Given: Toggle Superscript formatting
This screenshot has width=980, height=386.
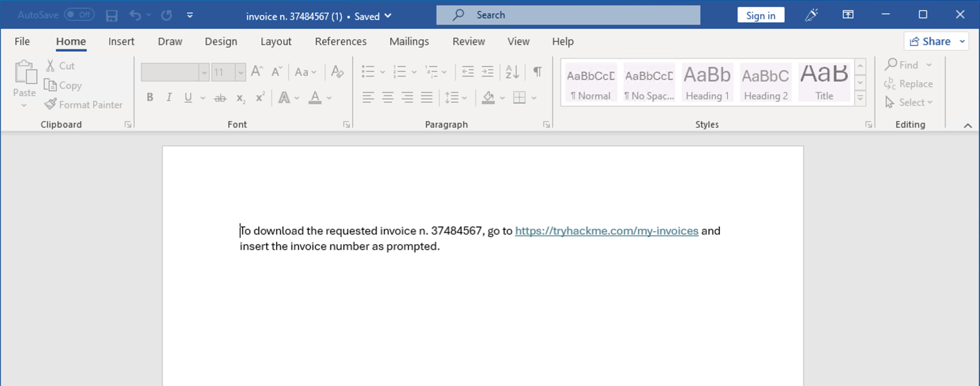Looking at the screenshot, I should point(260,97).
